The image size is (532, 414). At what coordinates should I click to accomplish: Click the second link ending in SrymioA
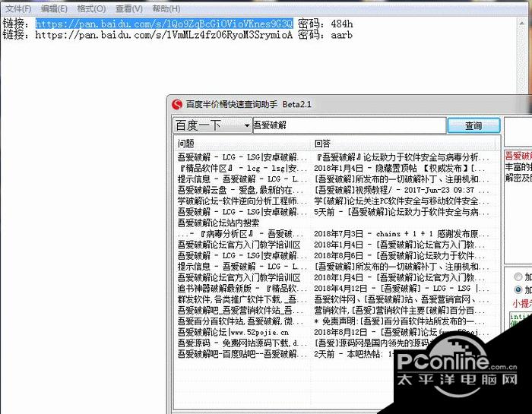pyautogui.click(x=164, y=35)
